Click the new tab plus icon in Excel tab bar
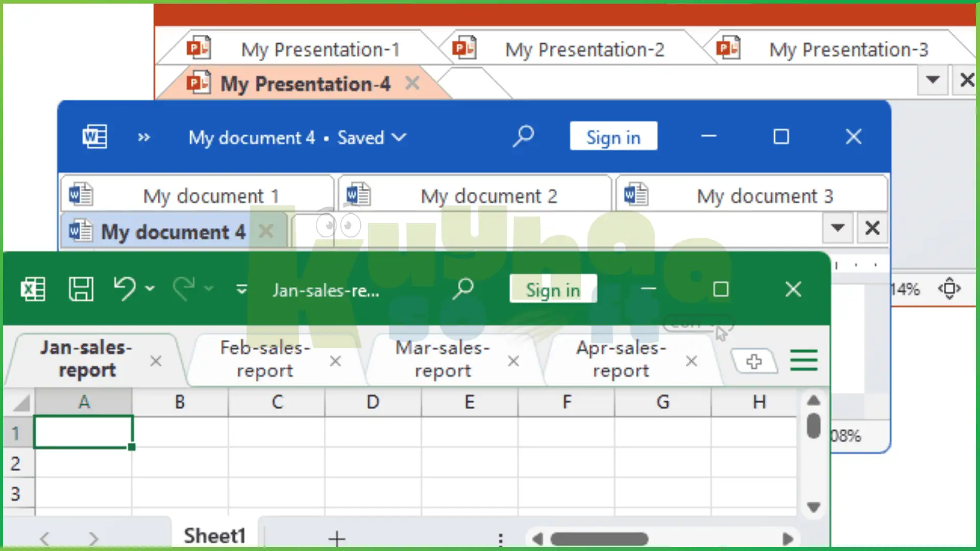 click(x=754, y=362)
